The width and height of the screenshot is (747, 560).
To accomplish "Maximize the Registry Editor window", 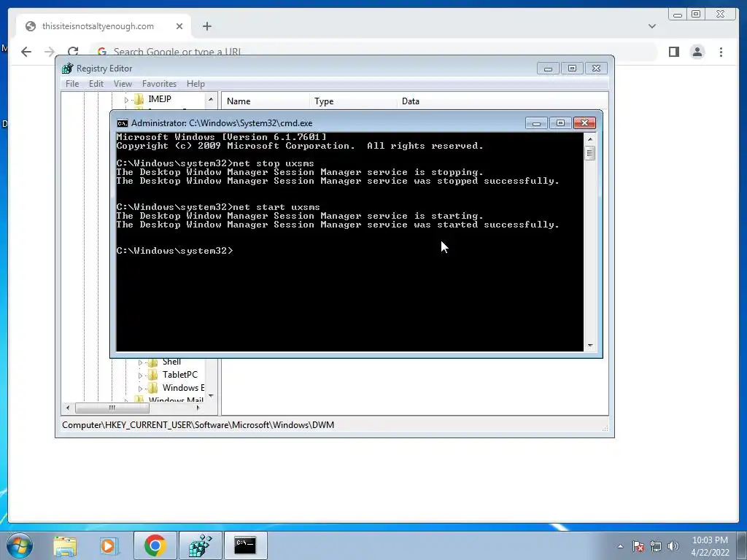I will (x=572, y=69).
